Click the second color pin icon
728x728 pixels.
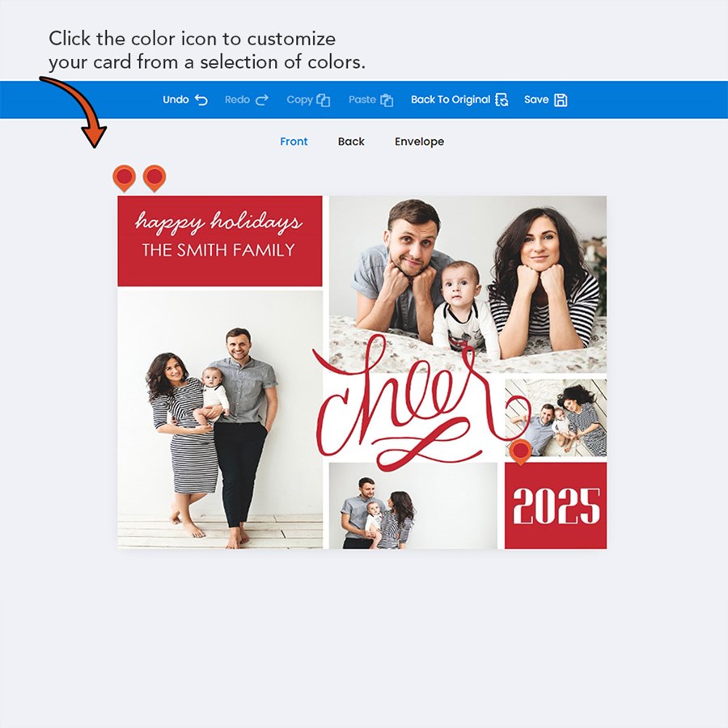(x=154, y=178)
